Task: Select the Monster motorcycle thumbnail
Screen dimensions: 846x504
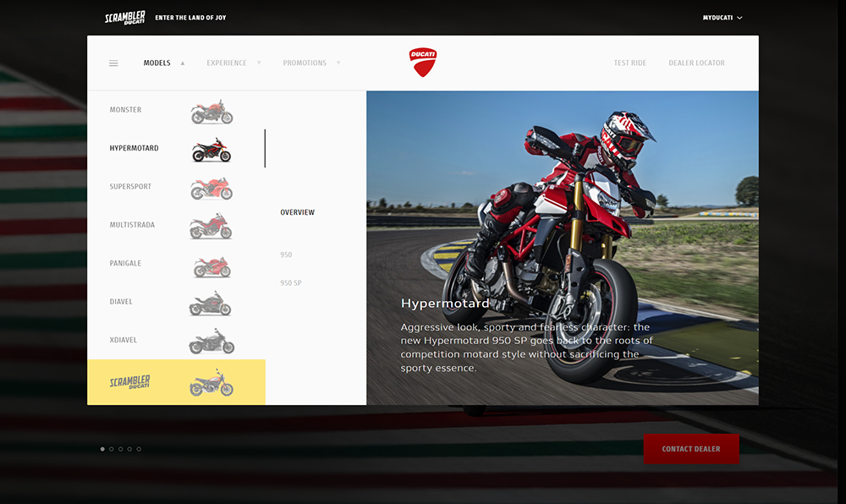Action: pyautogui.click(x=211, y=112)
